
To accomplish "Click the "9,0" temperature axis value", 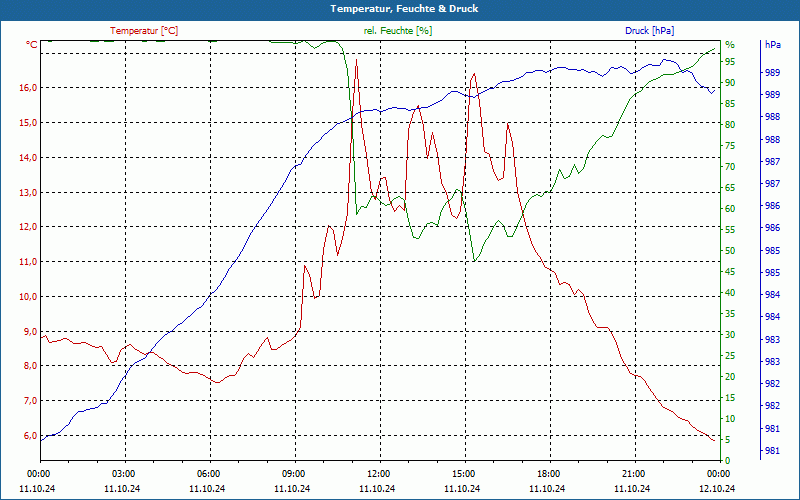I will 31,331.
